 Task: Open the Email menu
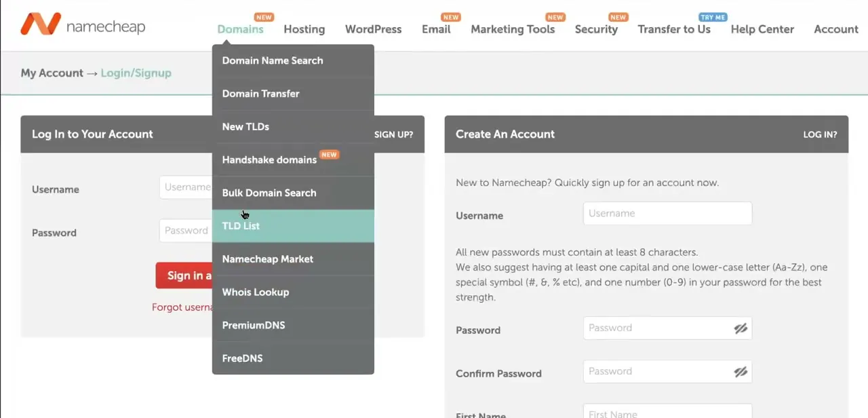tap(436, 29)
